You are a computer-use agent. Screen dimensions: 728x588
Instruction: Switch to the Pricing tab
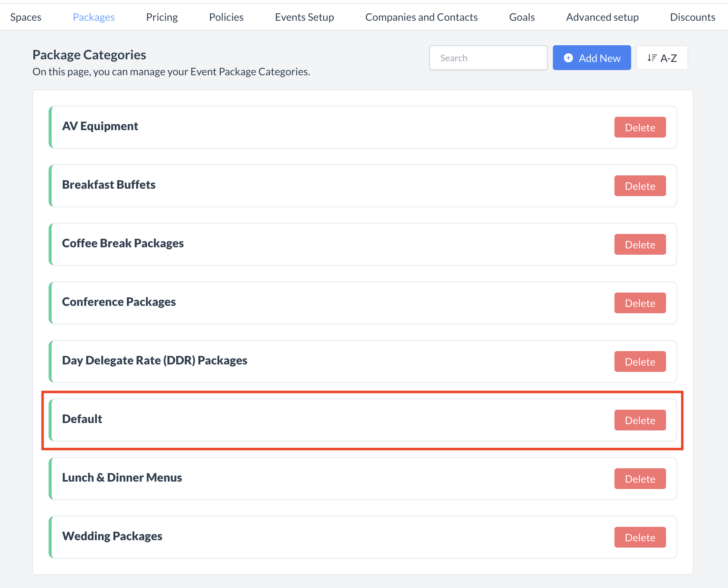(162, 17)
